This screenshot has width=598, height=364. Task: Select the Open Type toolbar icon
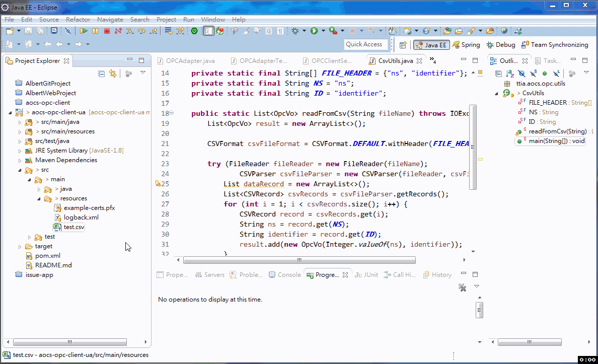coord(447,30)
